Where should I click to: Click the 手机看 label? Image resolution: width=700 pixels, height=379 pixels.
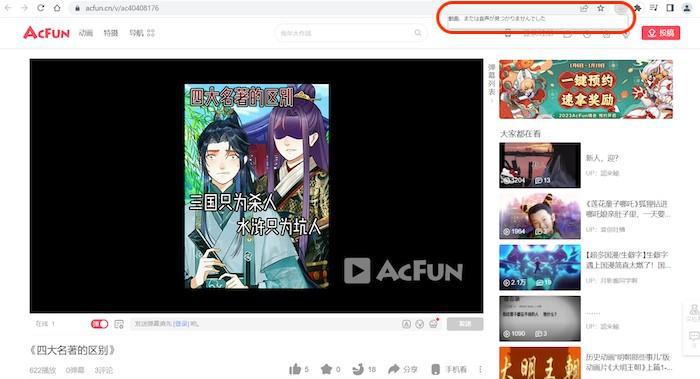click(456, 370)
